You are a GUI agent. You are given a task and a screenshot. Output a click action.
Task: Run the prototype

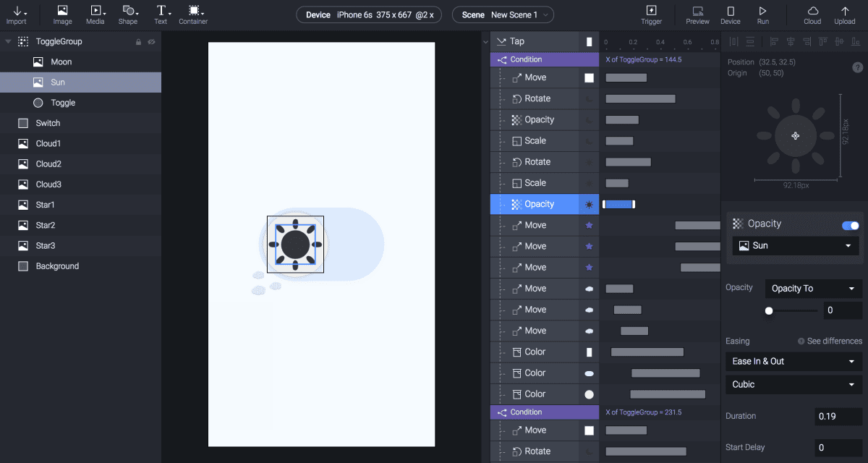pos(762,14)
